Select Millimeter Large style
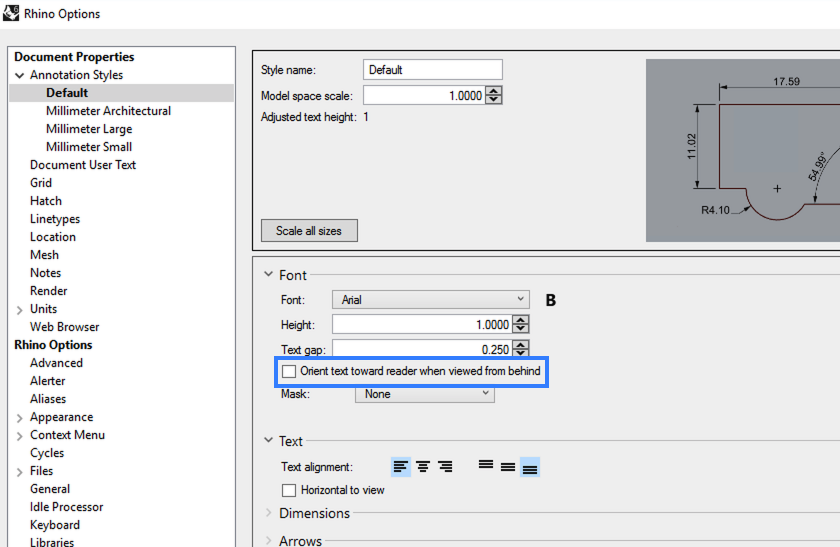 coord(89,129)
